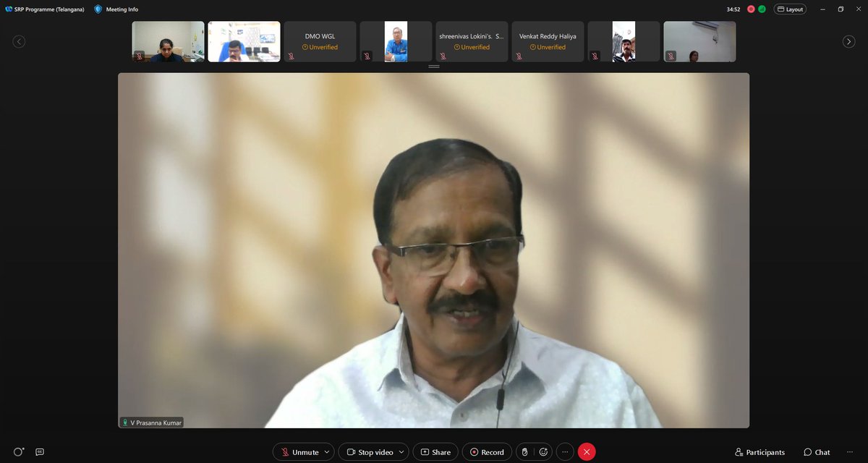Screen dimensions: 868x463
Task: Expand the audio options arrow beside Unmute
Action: pyautogui.click(x=328, y=452)
